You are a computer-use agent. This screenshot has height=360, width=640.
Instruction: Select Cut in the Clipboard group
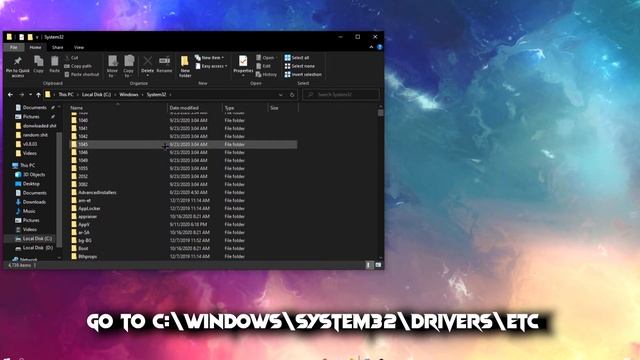pos(71,58)
